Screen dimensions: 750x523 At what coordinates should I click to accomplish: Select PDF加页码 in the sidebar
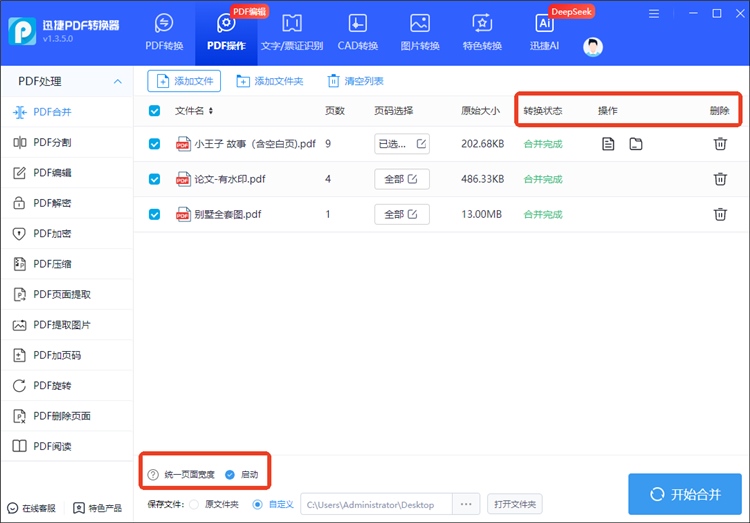[x=67, y=355]
